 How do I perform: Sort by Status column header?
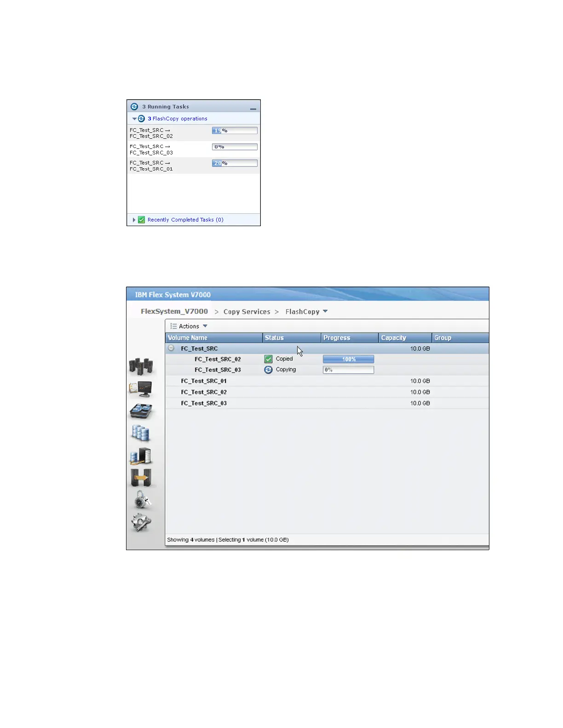point(292,338)
